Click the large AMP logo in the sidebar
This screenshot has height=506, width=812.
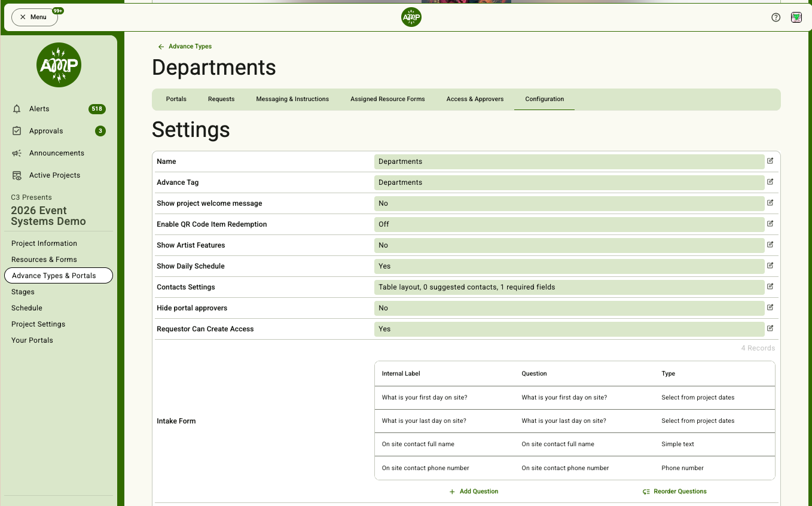point(59,65)
